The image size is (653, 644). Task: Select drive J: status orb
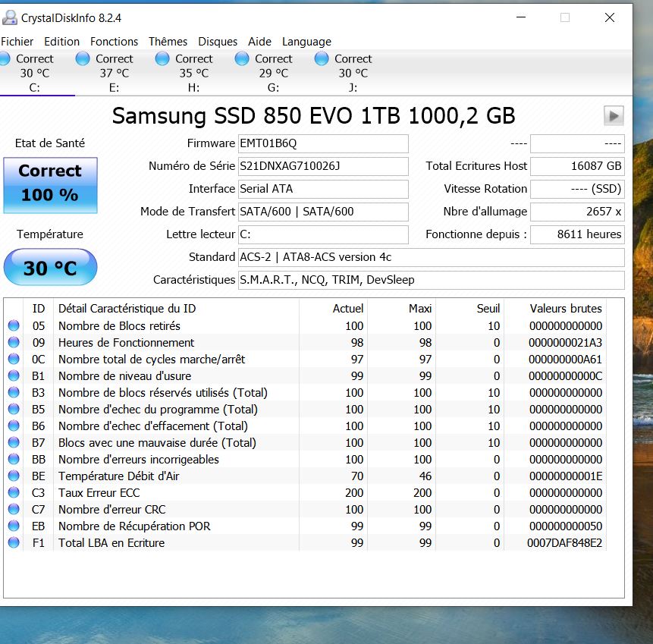tap(321, 58)
